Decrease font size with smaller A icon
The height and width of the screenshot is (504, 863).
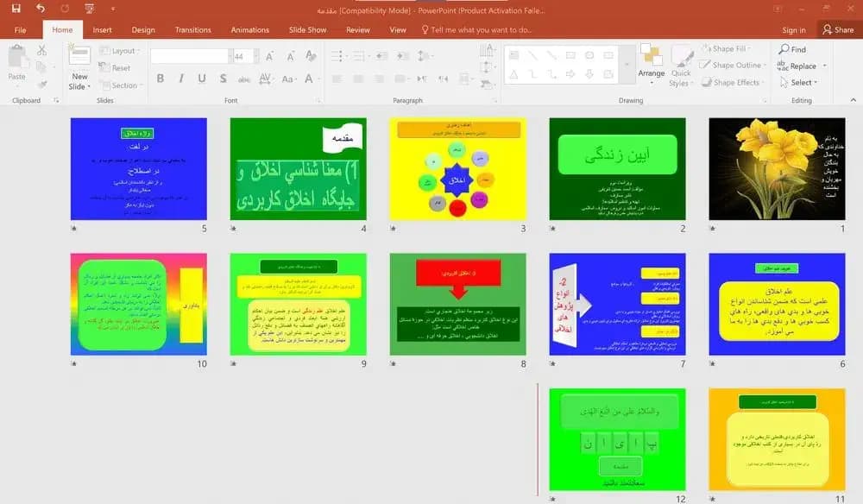tap(290, 56)
